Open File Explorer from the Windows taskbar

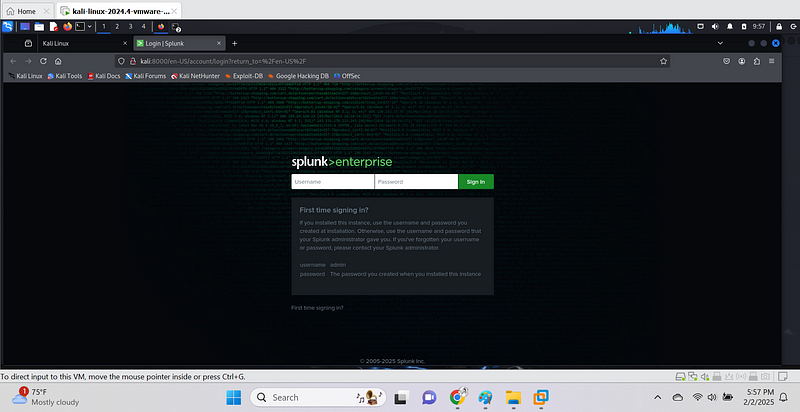pyautogui.click(x=513, y=397)
